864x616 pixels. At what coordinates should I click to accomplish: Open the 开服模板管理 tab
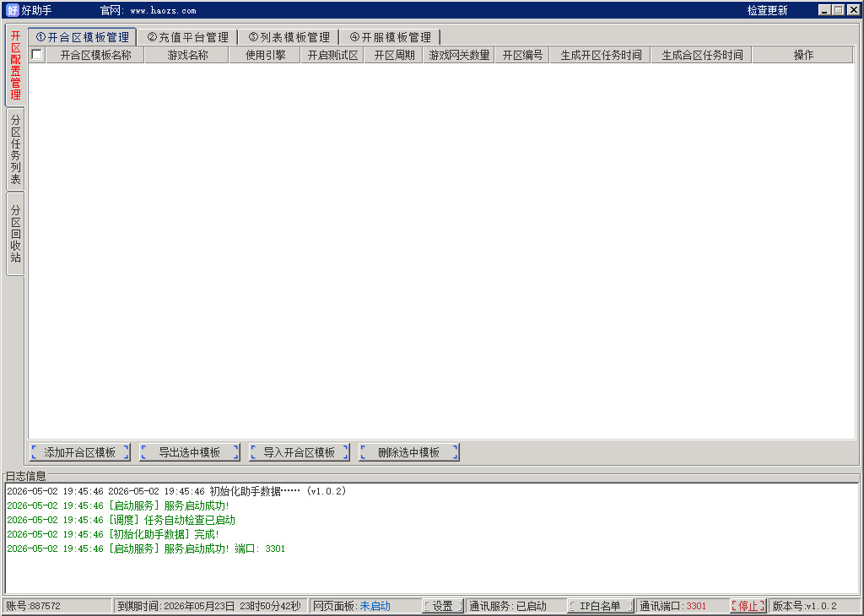tap(391, 37)
